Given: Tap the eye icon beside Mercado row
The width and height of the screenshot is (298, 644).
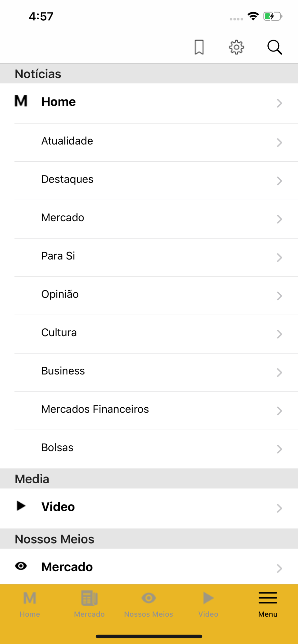Looking at the screenshot, I should [21, 566].
